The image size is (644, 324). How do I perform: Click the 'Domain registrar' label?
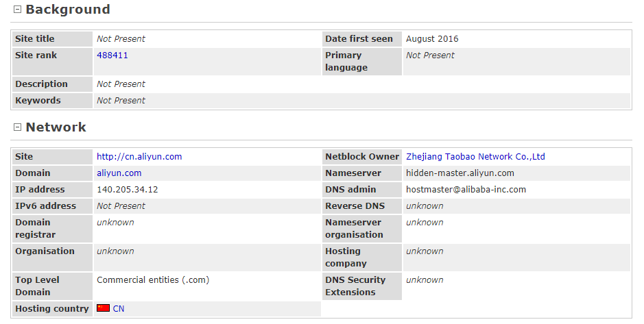point(36,228)
